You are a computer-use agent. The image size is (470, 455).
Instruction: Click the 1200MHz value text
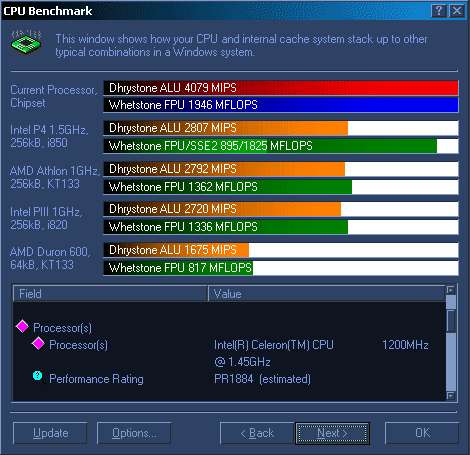tap(405, 345)
